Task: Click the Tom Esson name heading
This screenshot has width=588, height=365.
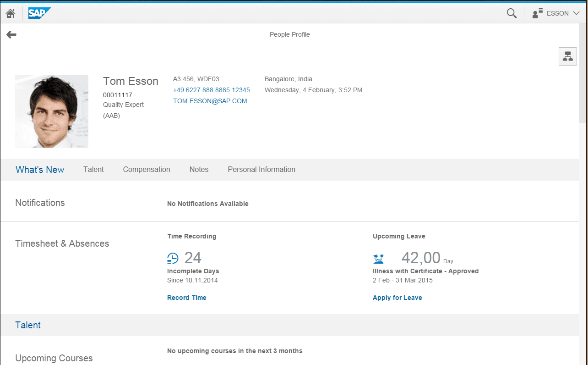Action: pyautogui.click(x=131, y=81)
